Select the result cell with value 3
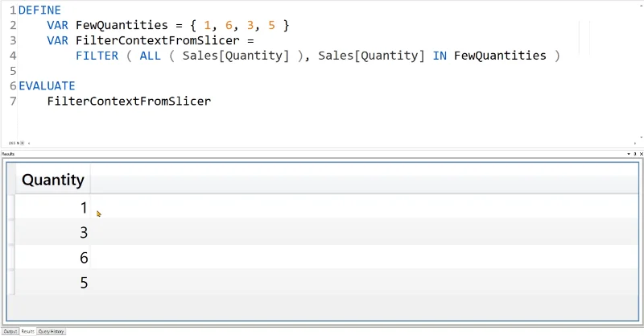The height and width of the screenshot is (336, 644). 53,232
